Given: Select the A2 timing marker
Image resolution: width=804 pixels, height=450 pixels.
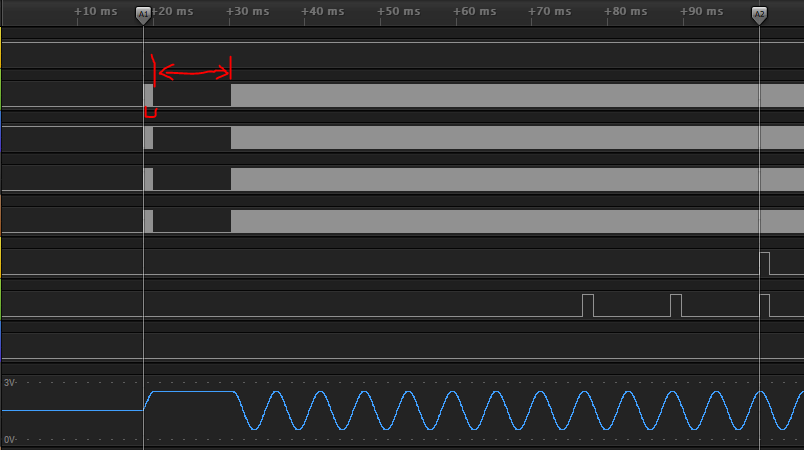Looking at the screenshot, I should point(759,15).
